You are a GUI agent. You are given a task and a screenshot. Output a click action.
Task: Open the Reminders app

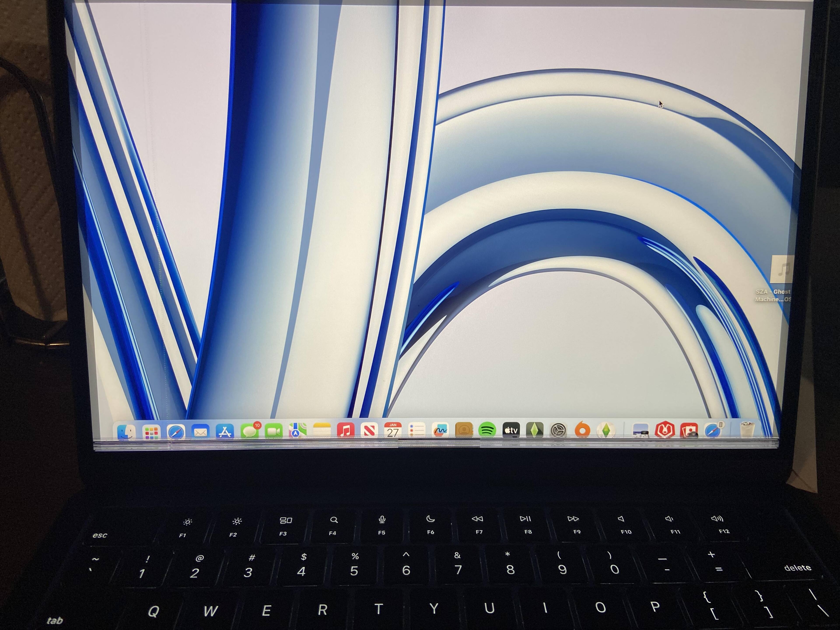pyautogui.click(x=416, y=430)
